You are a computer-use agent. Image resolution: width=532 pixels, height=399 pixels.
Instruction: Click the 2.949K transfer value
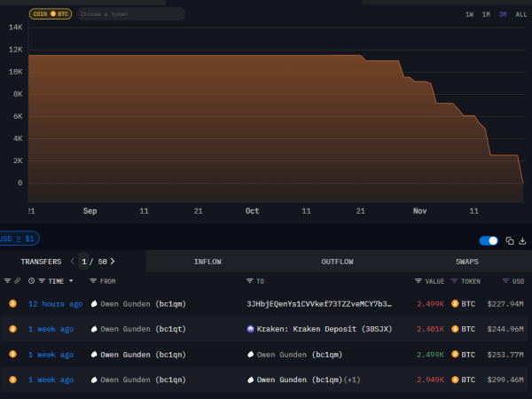[x=430, y=380]
